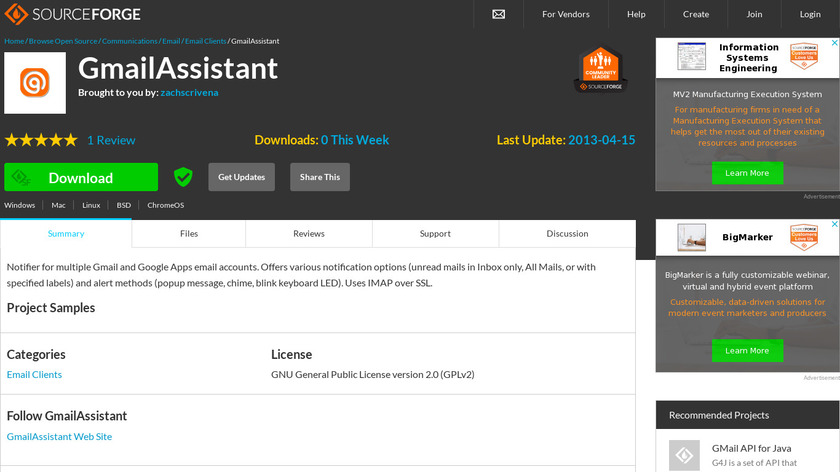Image resolution: width=840 pixels, height=472 pixels.
Task: Click the five-star rating
Action: click(x=41, y=140)
